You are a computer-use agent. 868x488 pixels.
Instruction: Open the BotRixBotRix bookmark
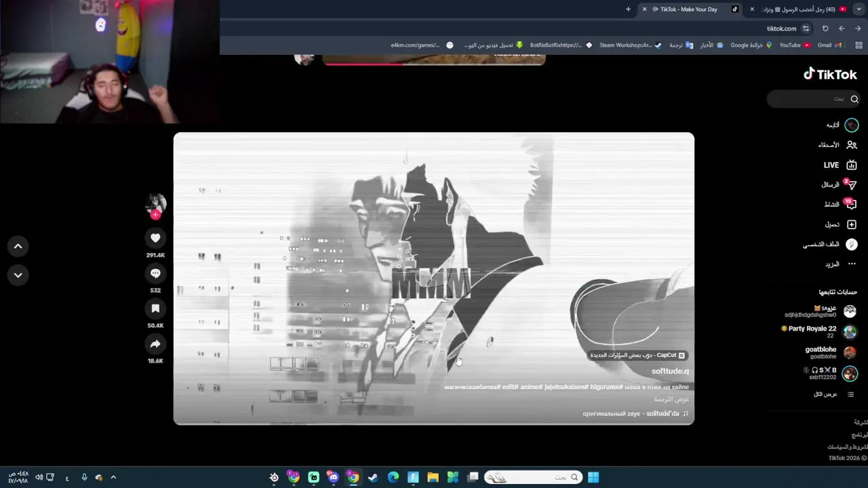561,45
